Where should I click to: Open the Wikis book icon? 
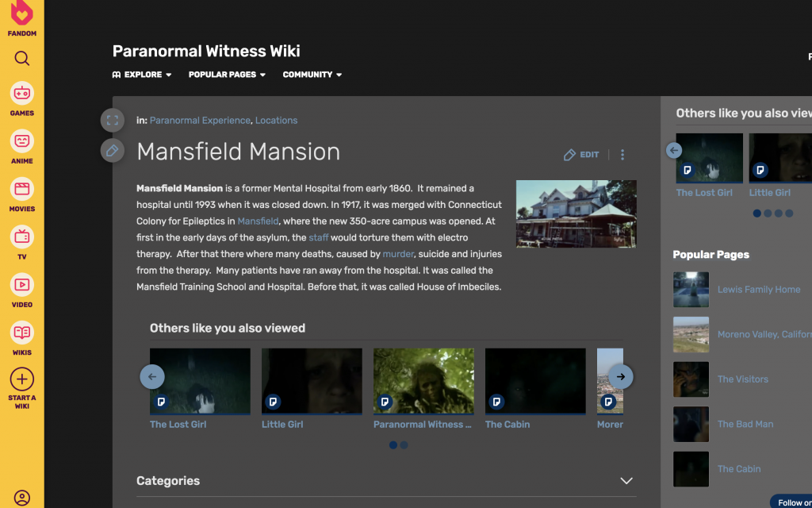(x=22, y=333)
